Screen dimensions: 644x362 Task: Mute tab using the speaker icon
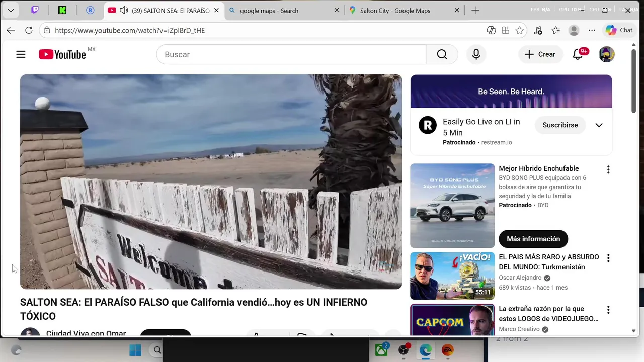pos(124,10)
